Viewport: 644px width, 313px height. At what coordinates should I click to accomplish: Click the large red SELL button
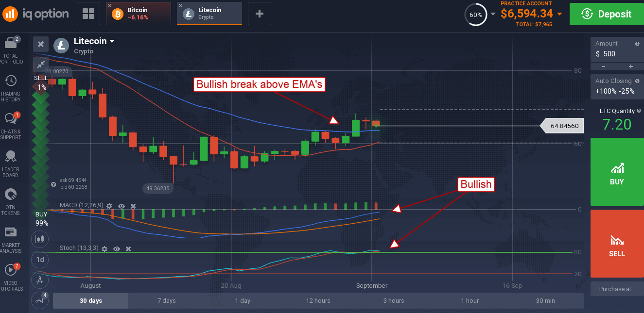617,244
